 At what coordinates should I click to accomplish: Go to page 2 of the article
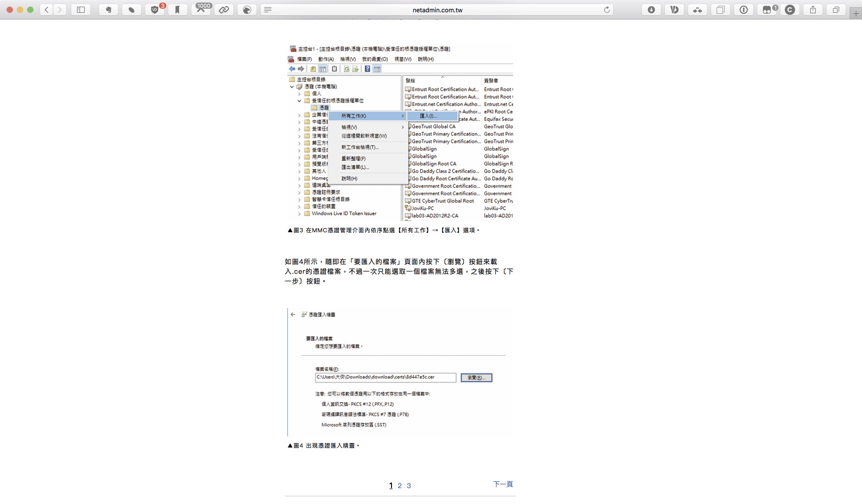click(x=400, y=486)
